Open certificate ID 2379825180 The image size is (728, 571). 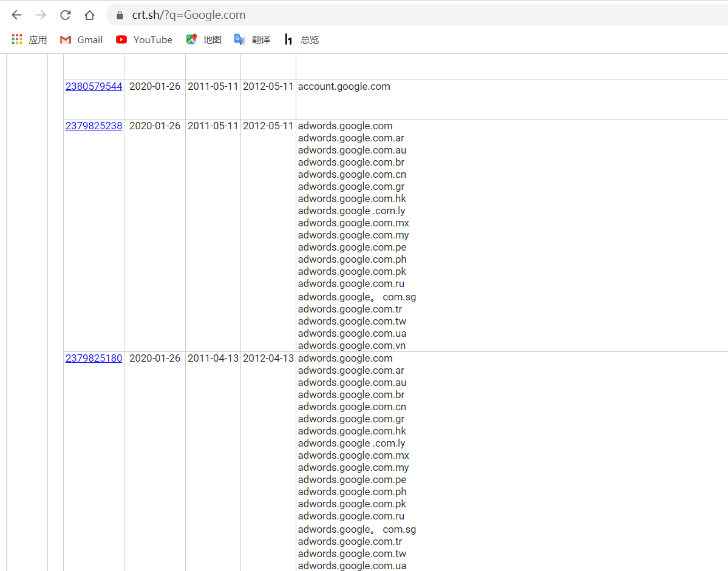[94, 358]
